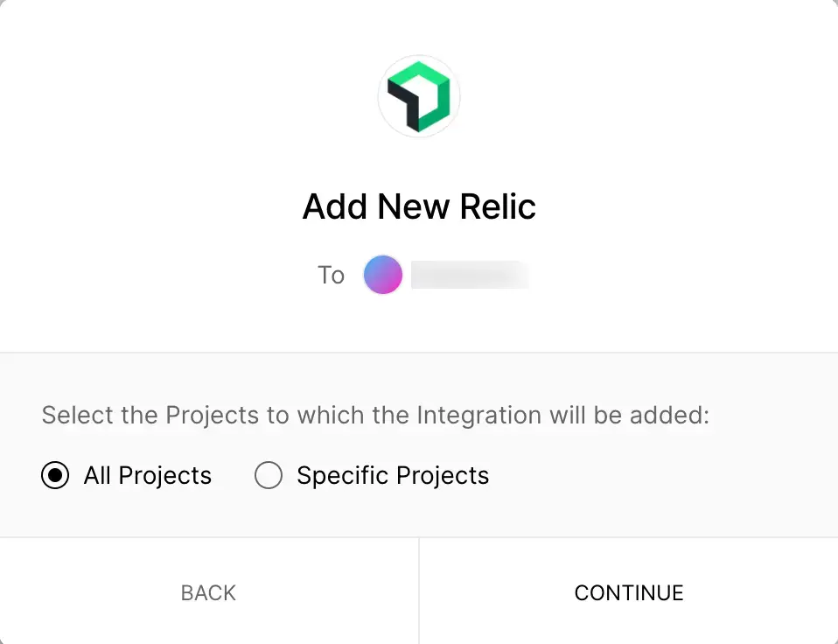This screenshot has height=644, width=838.
Task: Click the "All Projects" option label
Action: point(147,476)
